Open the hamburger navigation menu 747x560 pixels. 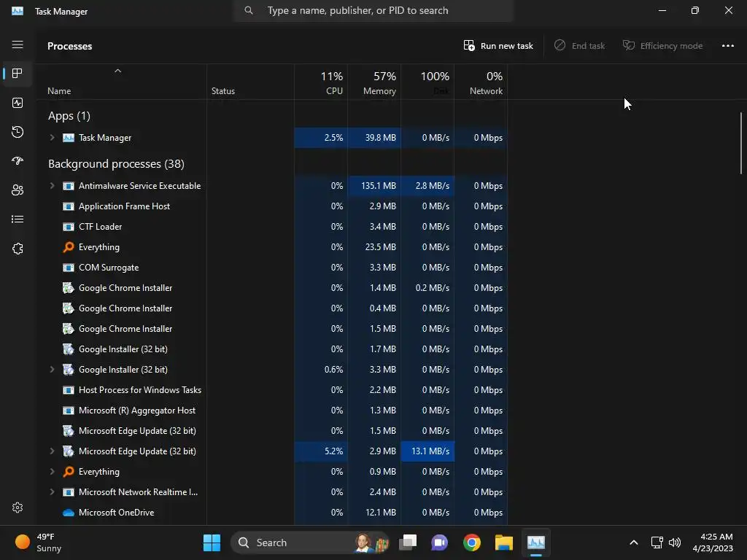pos(18,44)
